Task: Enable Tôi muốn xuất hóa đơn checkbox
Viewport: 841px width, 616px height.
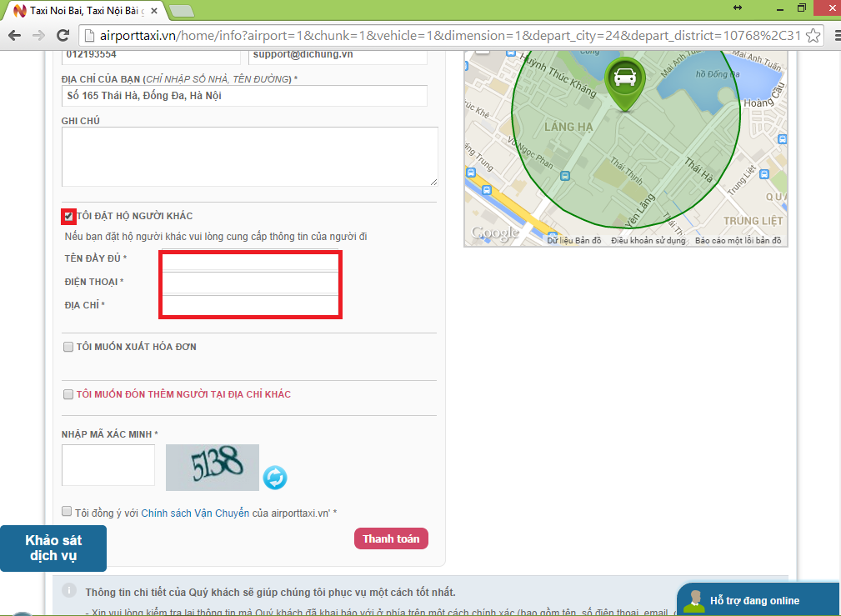Action: tap(68, 347)
